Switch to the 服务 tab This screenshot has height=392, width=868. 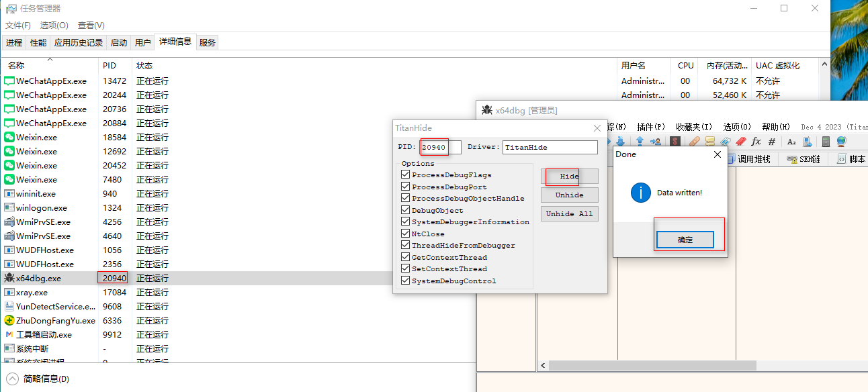pos(208,42)
